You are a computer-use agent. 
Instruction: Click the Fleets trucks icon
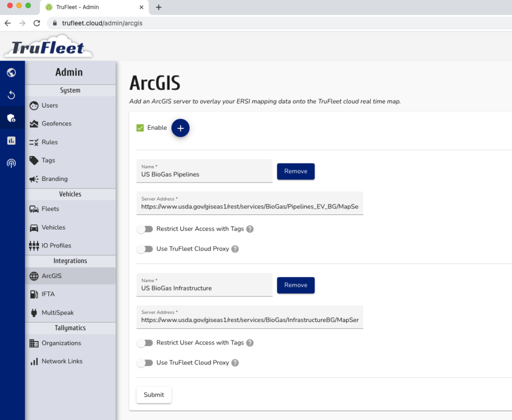point(34,209)
